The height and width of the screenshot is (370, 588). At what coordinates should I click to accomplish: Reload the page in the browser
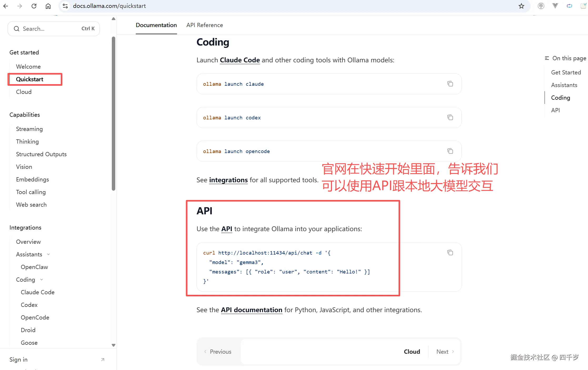pyautogui.click(x=34, y=6)
